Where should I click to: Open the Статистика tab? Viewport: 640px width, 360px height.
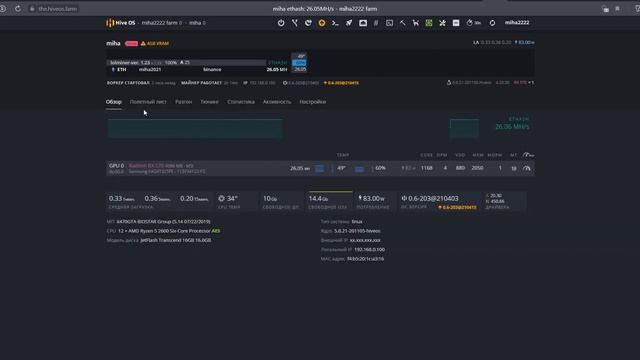coord(241,102)
